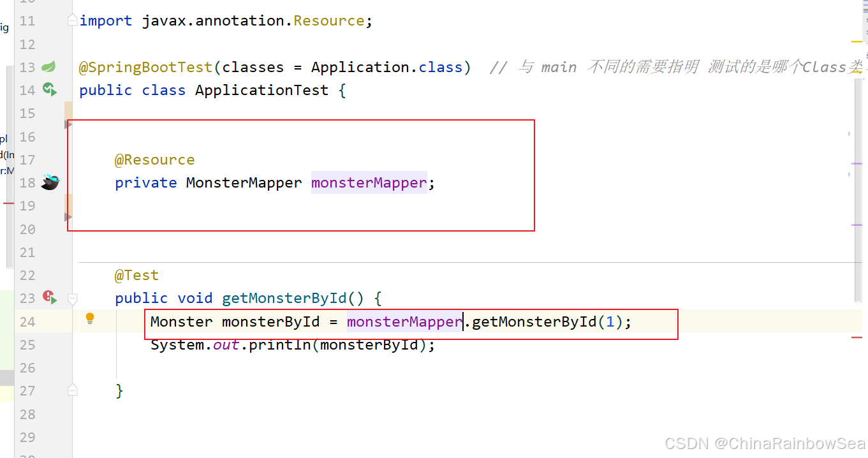Image resolution: width=868 pixels, height=458 pixels.
Task: Collapse the import statements fold marker
Action: coord(73,20)
